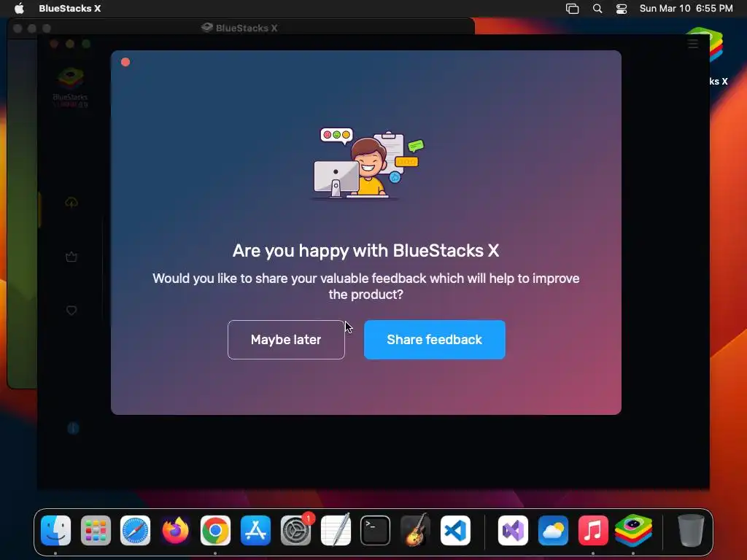The width and height of the screenshot is (747, 560).
Task: Open Terminal from the Dock
Action: point(376,530)
